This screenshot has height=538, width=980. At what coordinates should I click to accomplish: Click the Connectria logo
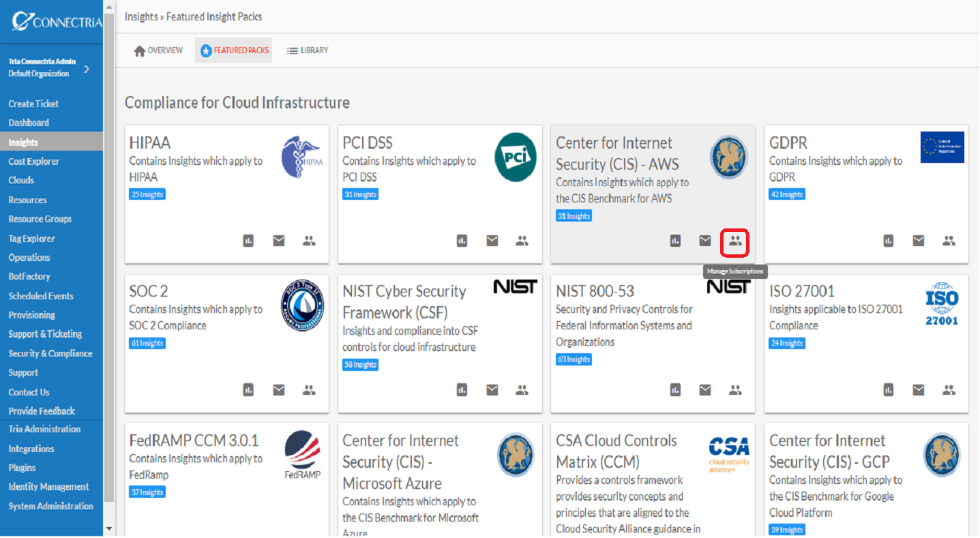pos(56,20)
